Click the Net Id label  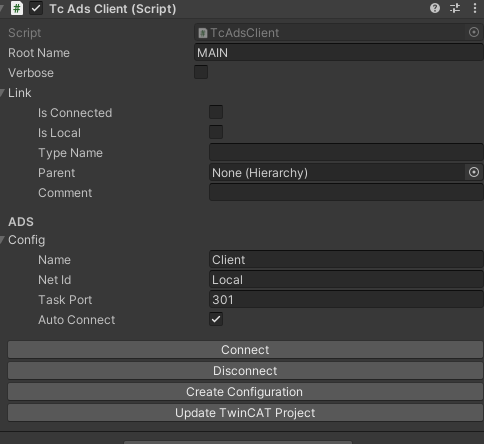55,280
